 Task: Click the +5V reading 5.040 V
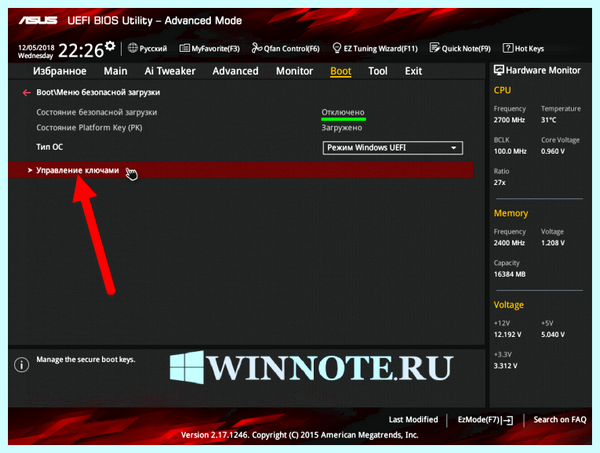553,335
